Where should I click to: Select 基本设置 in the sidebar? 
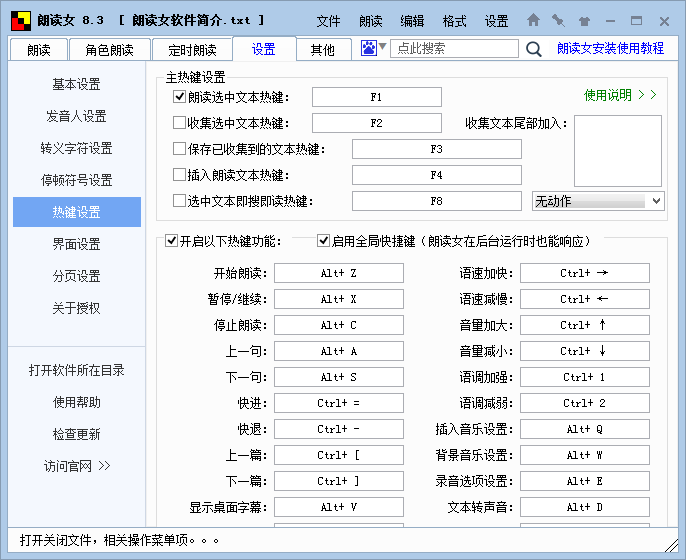coord(77,84)
